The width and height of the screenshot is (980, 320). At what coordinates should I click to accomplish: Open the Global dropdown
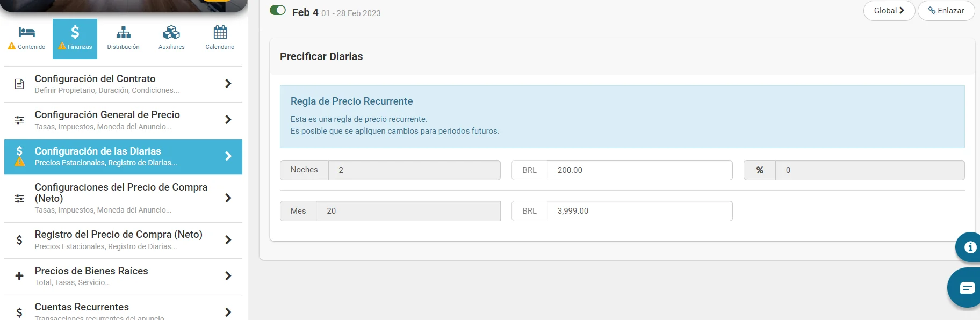889,11
